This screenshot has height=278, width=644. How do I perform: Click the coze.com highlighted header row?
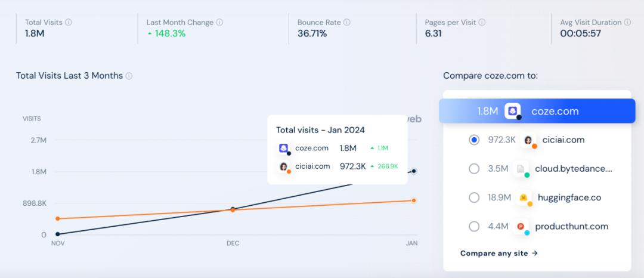(537, 111)
